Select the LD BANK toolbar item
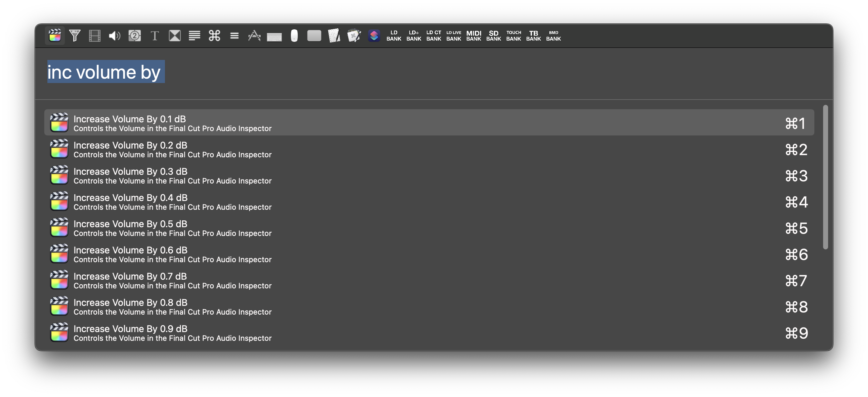This screenshot has width=868, height=397. tap(393, 35)
